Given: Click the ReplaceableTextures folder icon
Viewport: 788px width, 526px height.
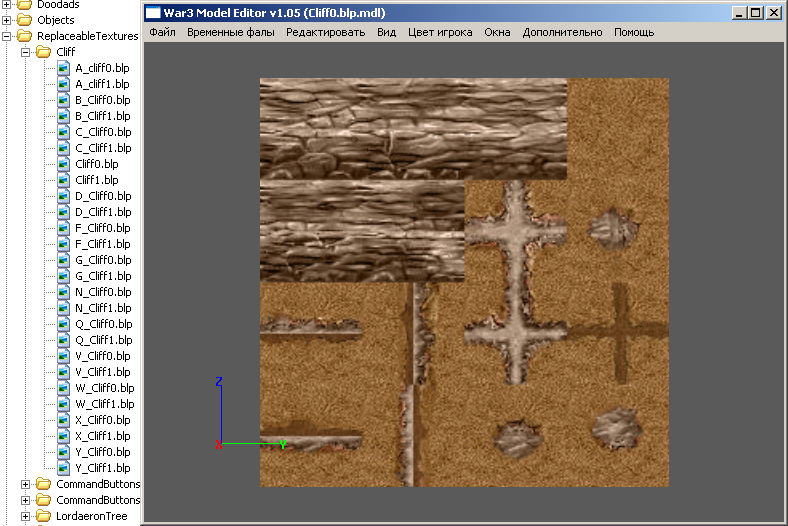Looking at the screenshot, I should coord(25,36).
